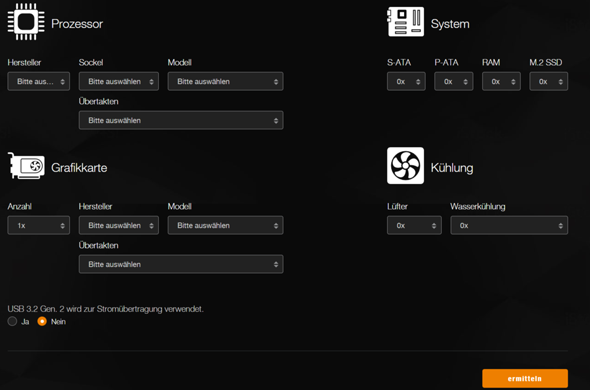The height and width of the screenshot is (390, 590).
Task: Open the Grafikkarte Modell dropdown
Action: click(226, 225)
